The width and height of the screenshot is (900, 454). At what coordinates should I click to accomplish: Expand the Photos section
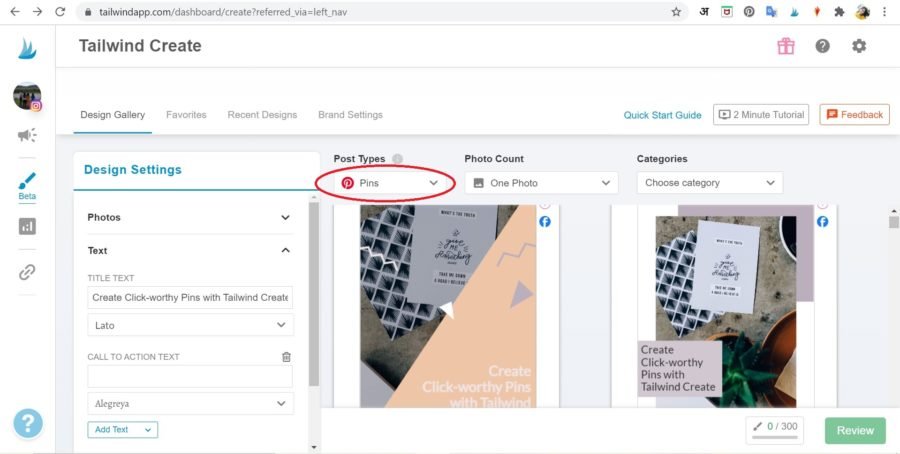[x=188, y=217]
